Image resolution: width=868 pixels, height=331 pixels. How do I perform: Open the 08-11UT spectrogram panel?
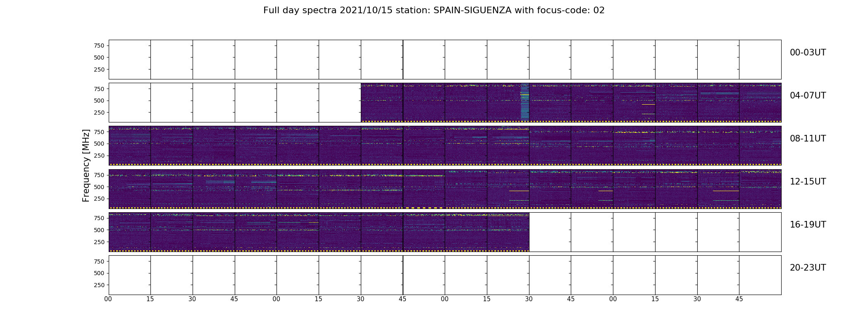point(445,146)
